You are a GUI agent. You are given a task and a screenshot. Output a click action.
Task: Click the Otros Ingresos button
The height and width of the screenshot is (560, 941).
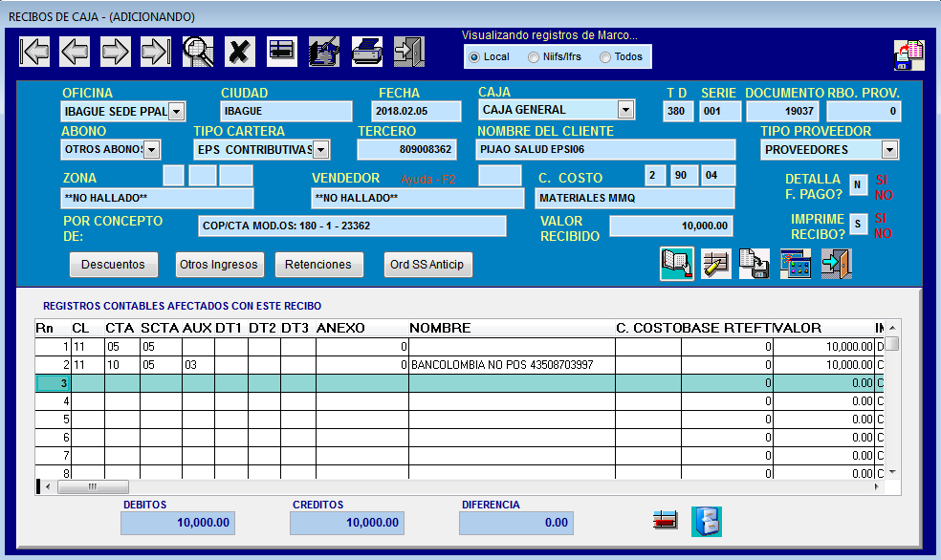tap(219, 265)
